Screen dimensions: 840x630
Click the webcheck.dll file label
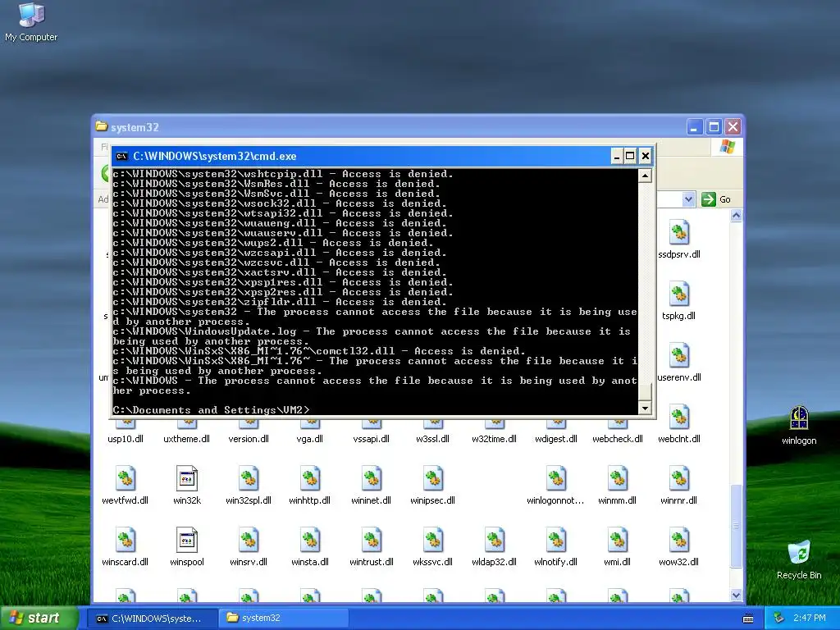click(617, 439)
